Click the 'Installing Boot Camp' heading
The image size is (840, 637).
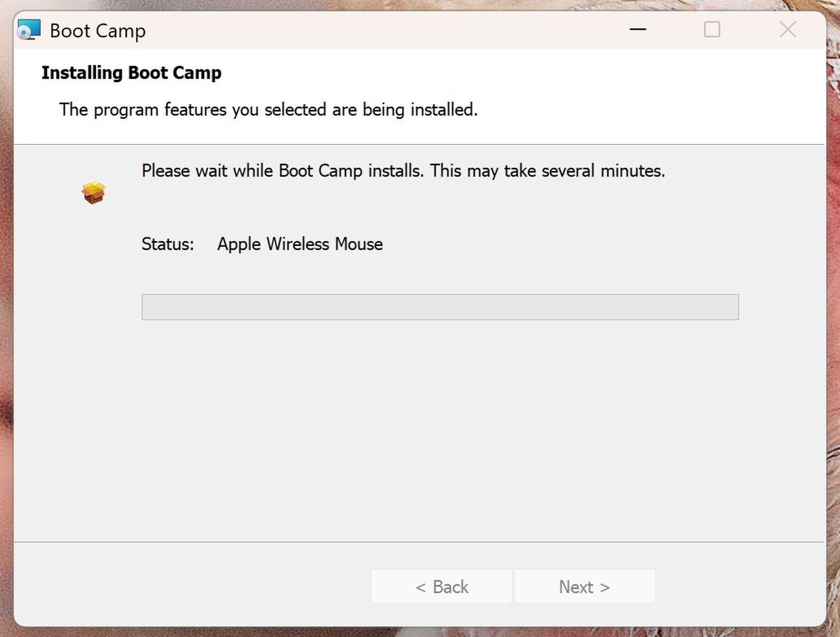click(131, 73)
